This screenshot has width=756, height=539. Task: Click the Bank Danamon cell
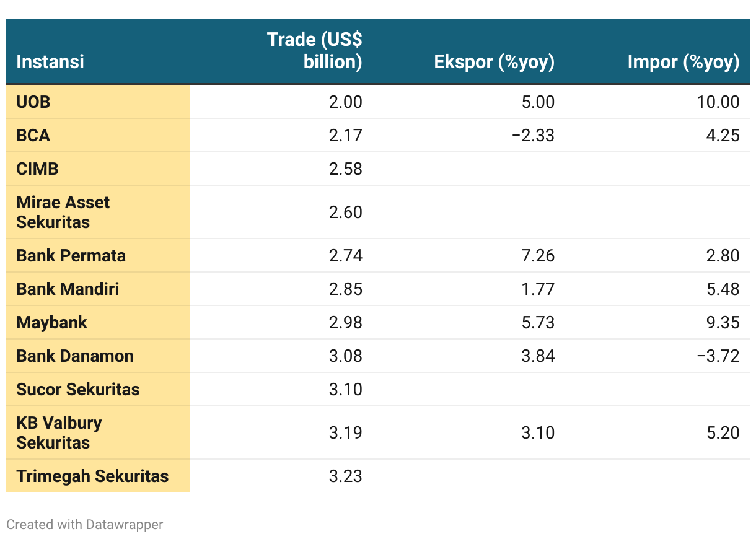[x=98, y=356]
